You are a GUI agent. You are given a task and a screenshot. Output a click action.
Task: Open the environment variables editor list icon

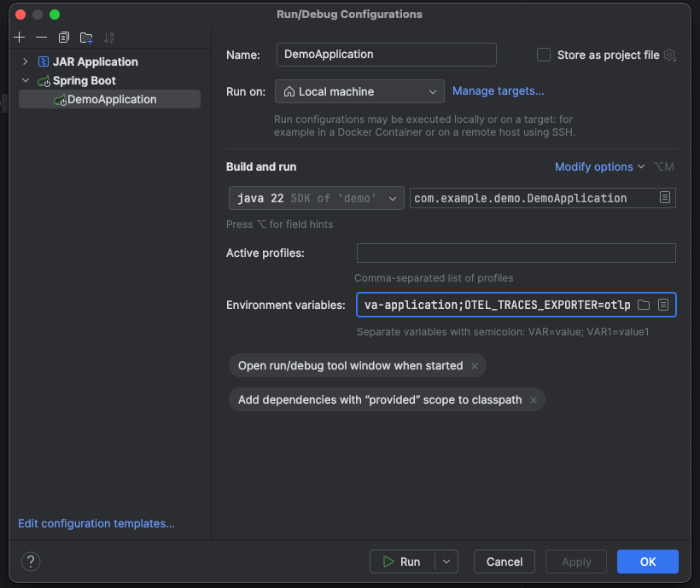(x=663, y=305)
